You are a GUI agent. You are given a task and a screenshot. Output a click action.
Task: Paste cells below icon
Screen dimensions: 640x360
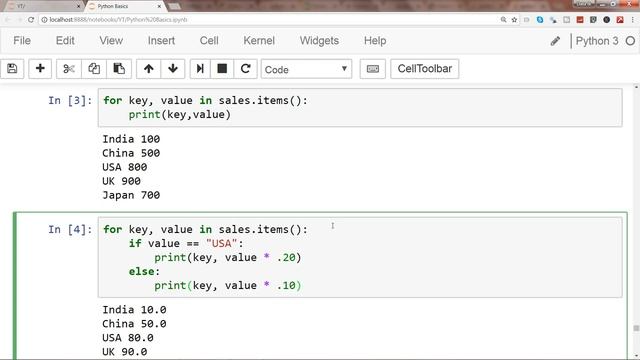click(x=119, y=69)
